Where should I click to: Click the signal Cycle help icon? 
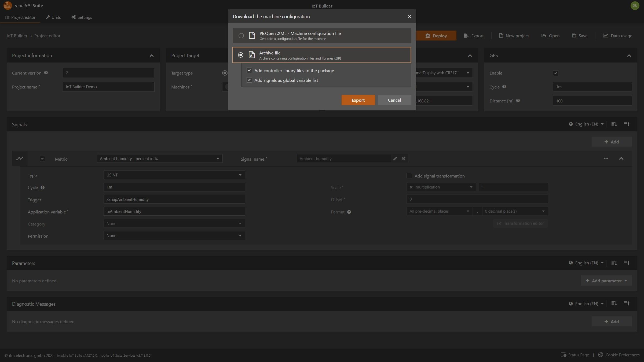(x=42, y=187)
